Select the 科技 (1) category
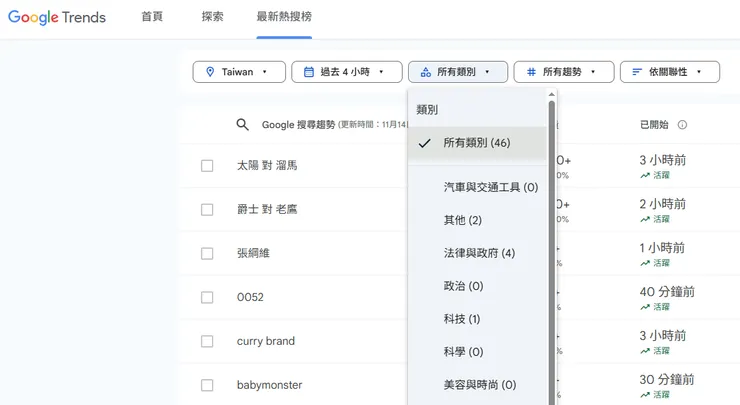The width and height of the screenshot is (740, 405). (x=477, y=319)
